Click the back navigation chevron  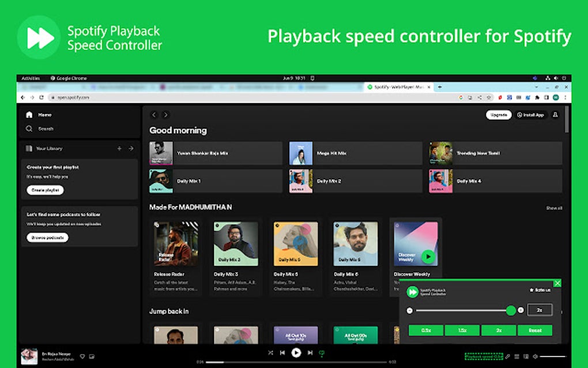coord(153,115)
